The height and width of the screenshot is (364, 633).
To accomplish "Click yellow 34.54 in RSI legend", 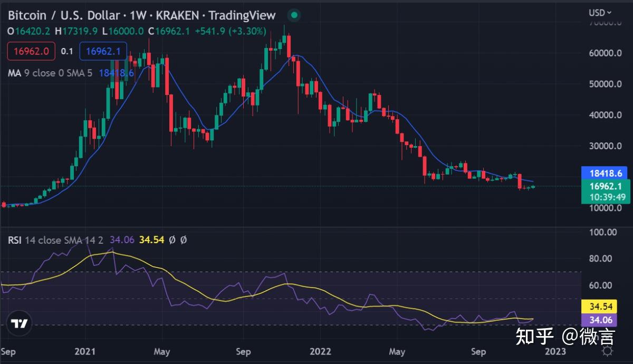I will (x=151, y=240).
